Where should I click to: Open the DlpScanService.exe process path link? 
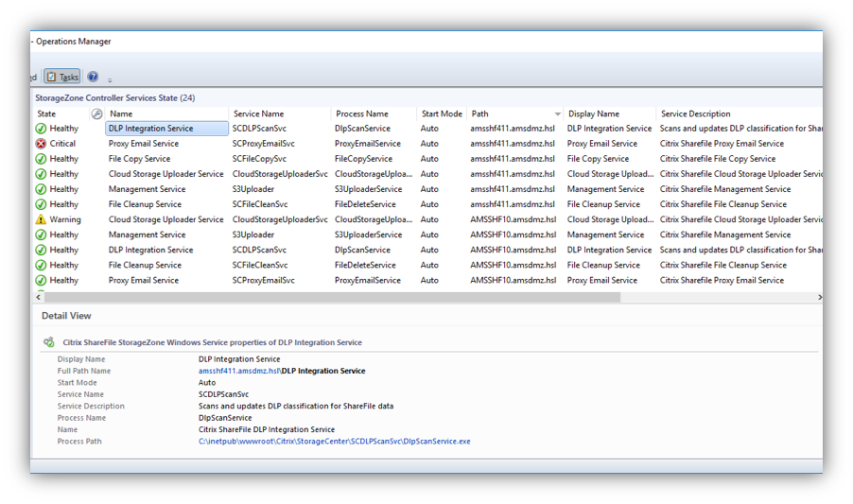334,442
